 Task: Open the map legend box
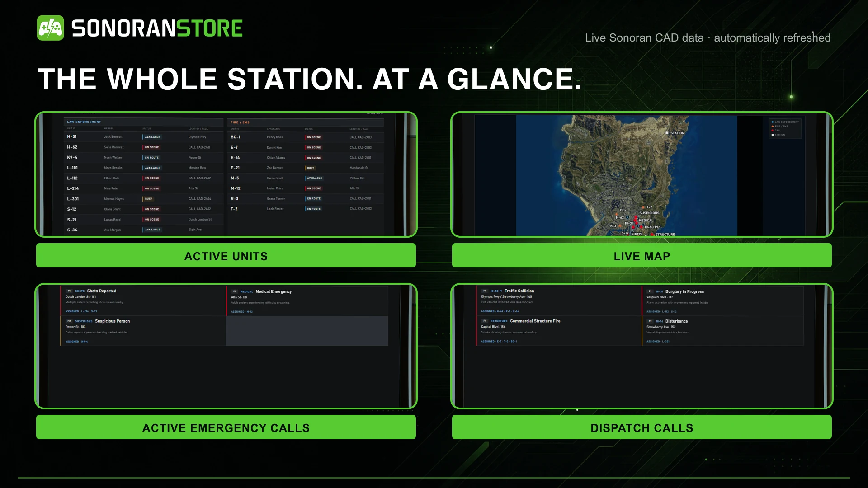785,128
